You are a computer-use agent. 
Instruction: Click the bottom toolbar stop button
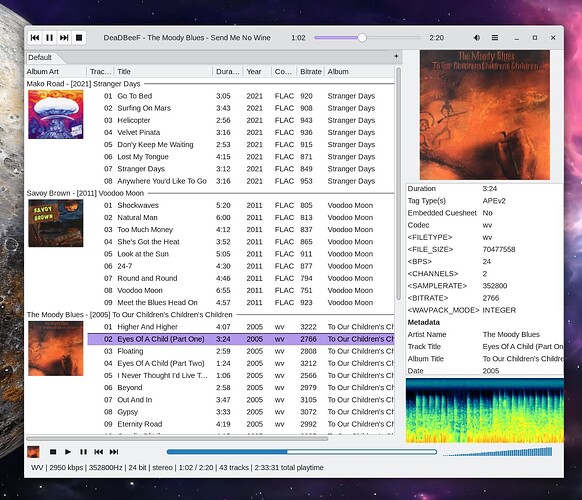click(x=53, y=452)
